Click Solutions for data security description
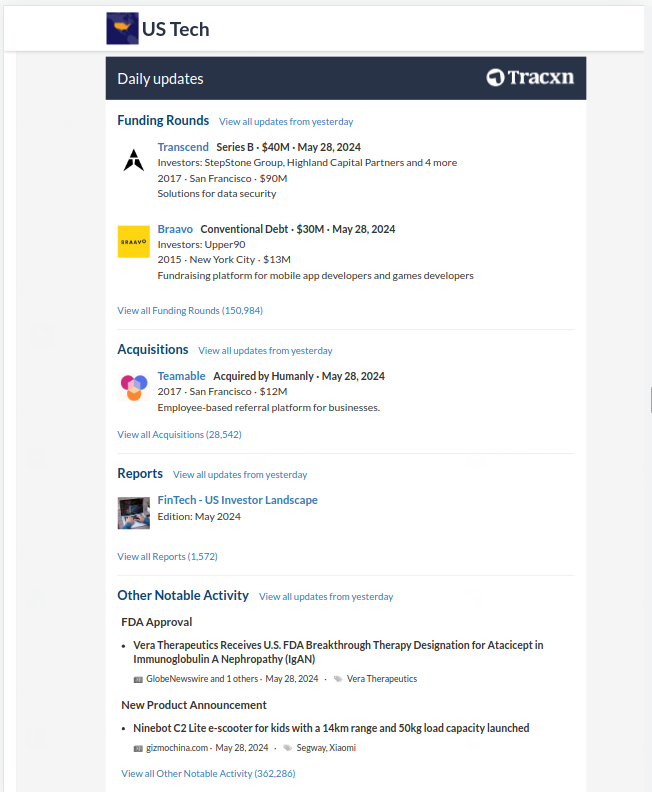This screenshot has width=652, height=792. pos(217,193)
